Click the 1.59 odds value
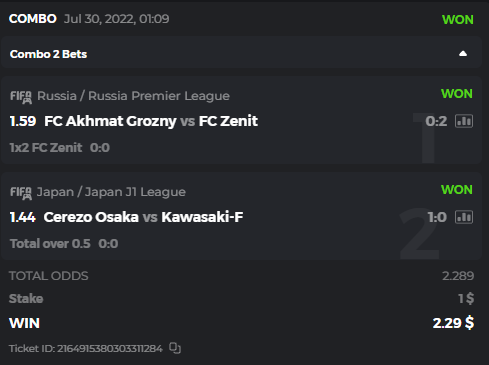Viewport: 489px width, 365px height. (x=23, y=121)
